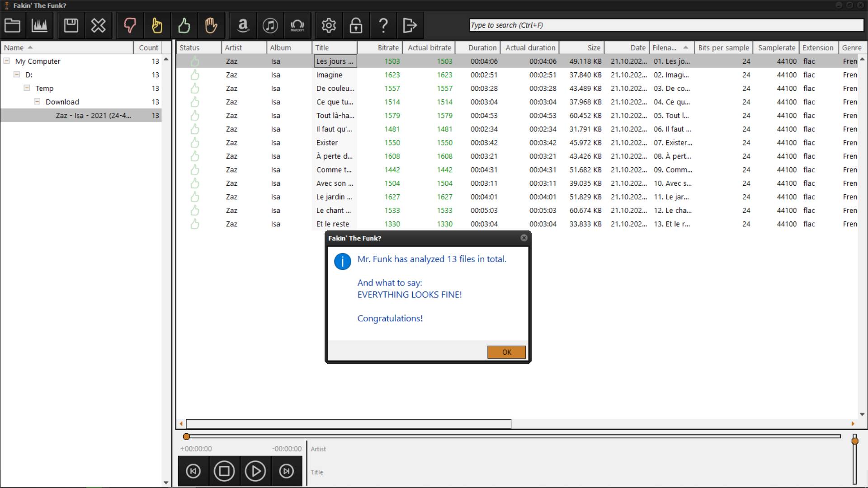Viewport: 868px width, 488px height.
Task: Select title cell 'Avec son ...'
Action: tap(335, 183)
